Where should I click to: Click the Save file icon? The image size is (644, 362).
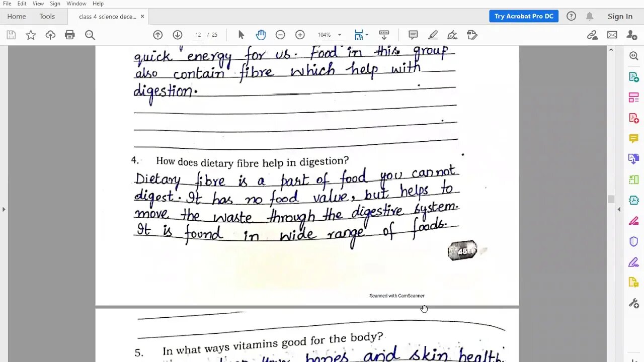(11, 35)
